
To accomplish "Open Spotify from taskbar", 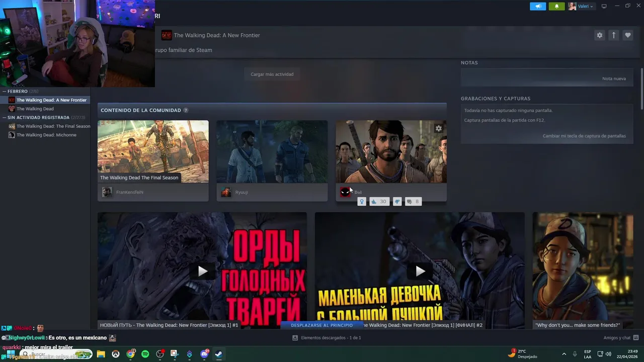I will point(145,354).
